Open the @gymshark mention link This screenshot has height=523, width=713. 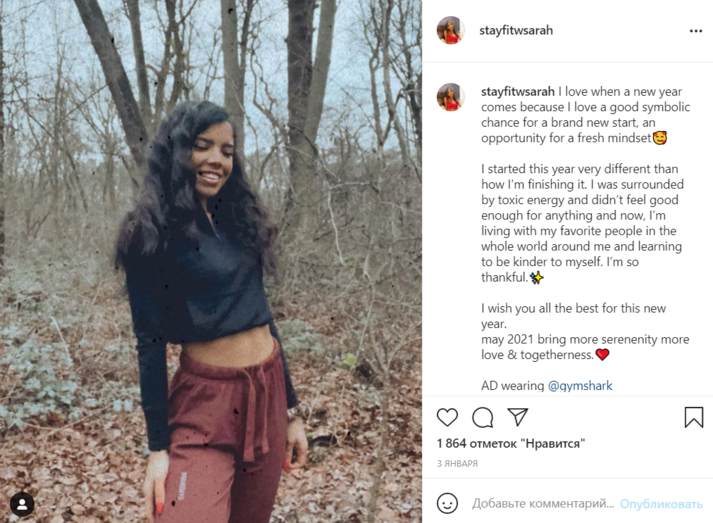580,385
